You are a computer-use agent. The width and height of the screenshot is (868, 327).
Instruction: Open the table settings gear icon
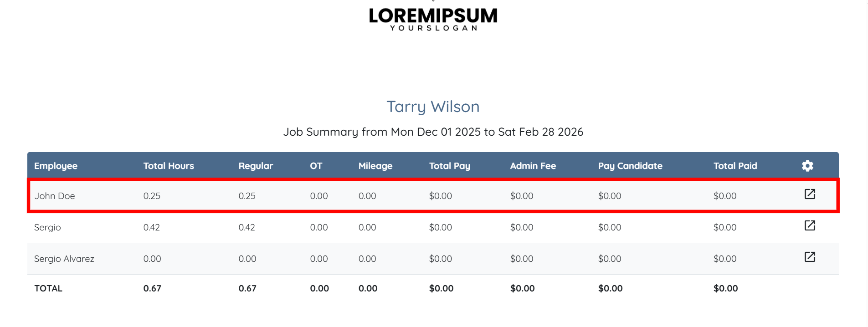coord(807,166)
